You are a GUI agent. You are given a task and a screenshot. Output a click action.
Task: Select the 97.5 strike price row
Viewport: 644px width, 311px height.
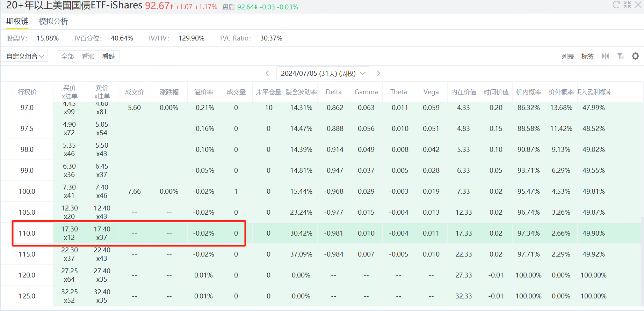(x=322, y=128)
